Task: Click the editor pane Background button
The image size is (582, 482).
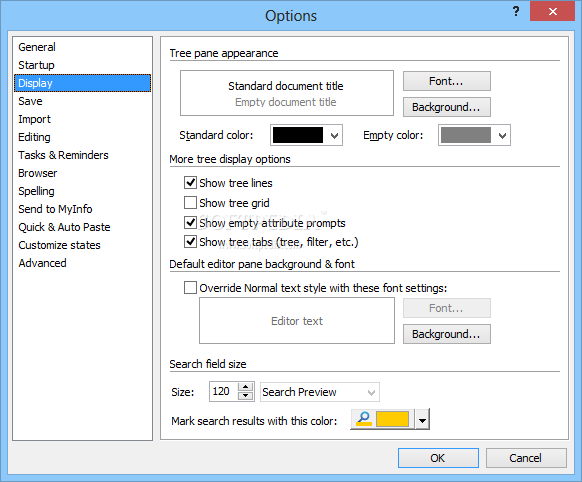Action: 447,334
